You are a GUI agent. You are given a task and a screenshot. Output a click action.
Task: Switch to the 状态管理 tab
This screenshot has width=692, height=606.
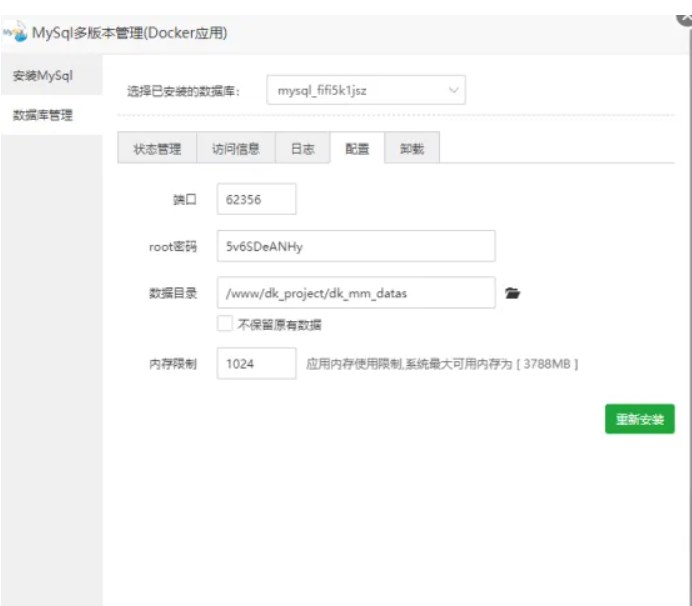157,149
